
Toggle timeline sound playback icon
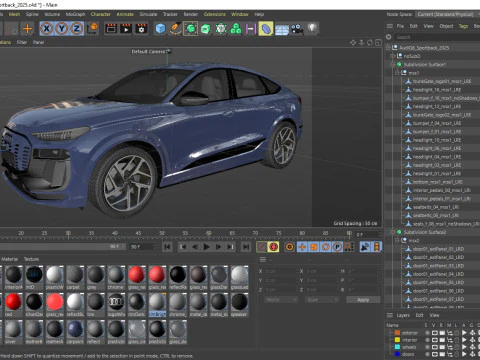(365, 247)
